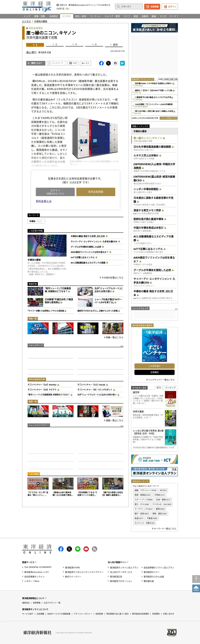Viewport: 200px width, 644px height.
Task: Click author 遠山 綾乃 link
Action: [x=31, y=52]
